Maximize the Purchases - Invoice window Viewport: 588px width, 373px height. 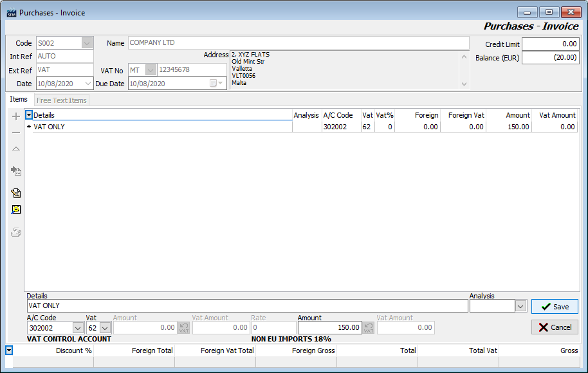pos(549,12)
